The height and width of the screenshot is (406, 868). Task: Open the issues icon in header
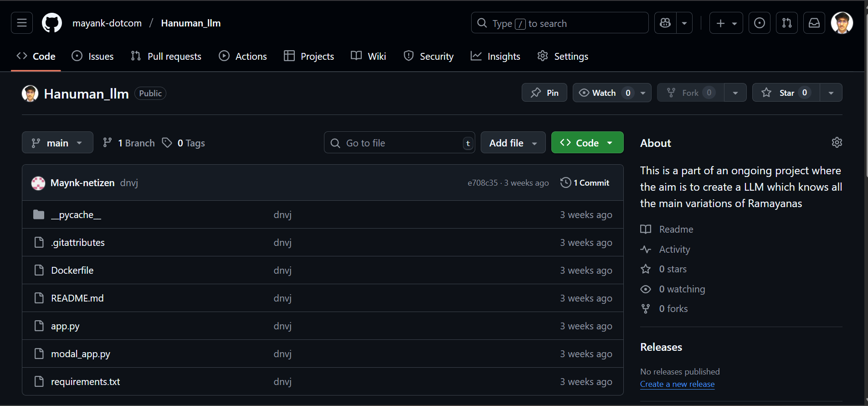coord(760,23)
